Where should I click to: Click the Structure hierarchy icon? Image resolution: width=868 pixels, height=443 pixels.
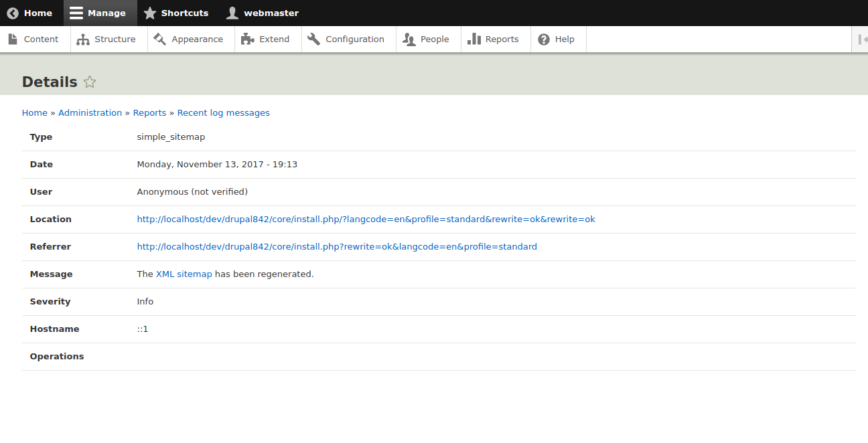pos(83,39)
